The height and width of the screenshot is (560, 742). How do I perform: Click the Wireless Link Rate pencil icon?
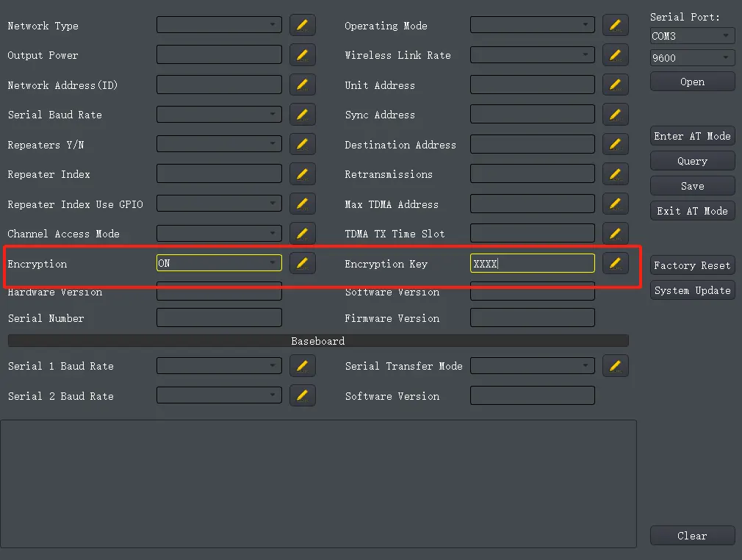[x=615, y=55]
